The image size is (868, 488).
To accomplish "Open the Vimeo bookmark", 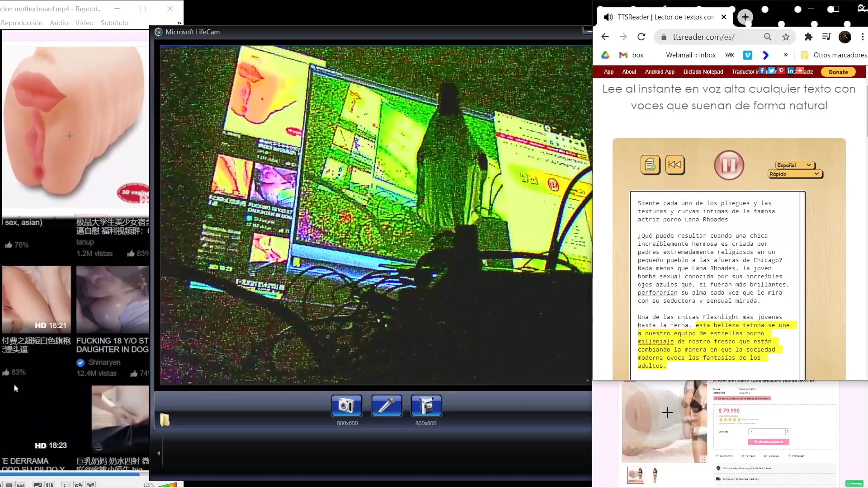I will click(748, 55).
